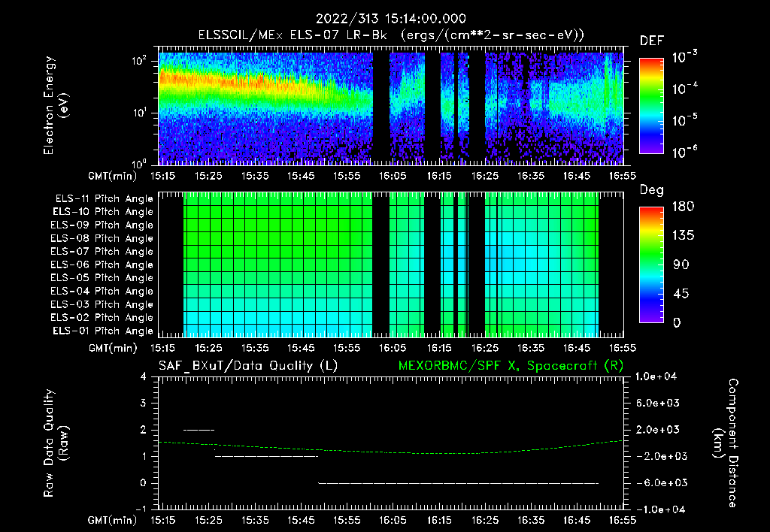Select the ELS-09 Pitch Angle row label
Viewport: 770px width, 532px height.
102,225
